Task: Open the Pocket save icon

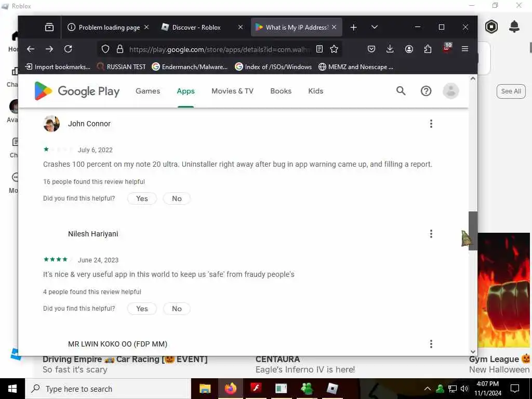Action: click(x=371, y=49)
